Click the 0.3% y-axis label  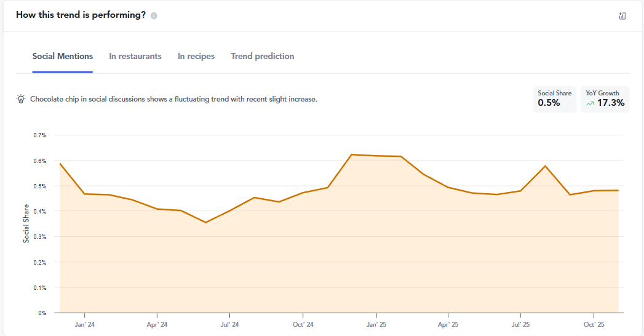[40, 237]
